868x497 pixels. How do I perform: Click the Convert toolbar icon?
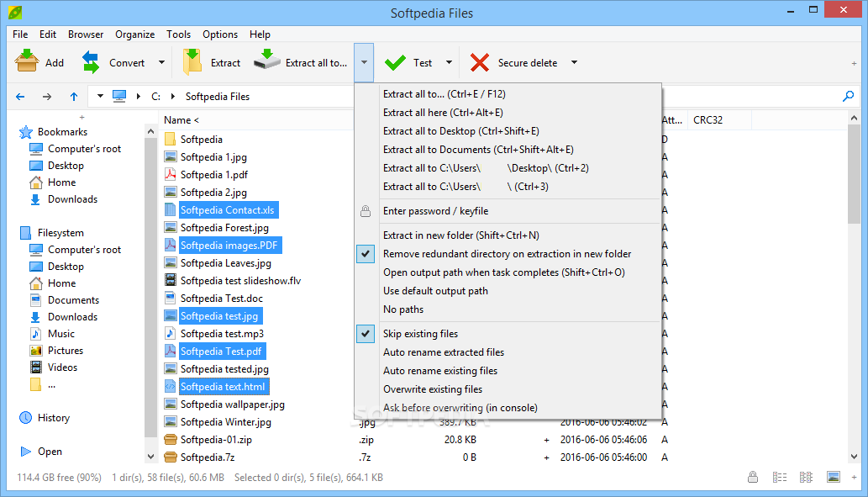coord(91,62)
